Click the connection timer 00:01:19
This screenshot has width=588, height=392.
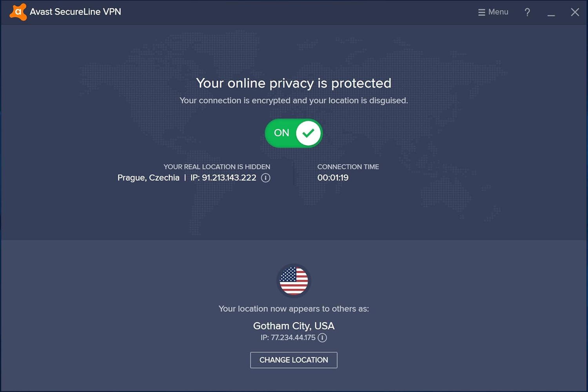333,178
